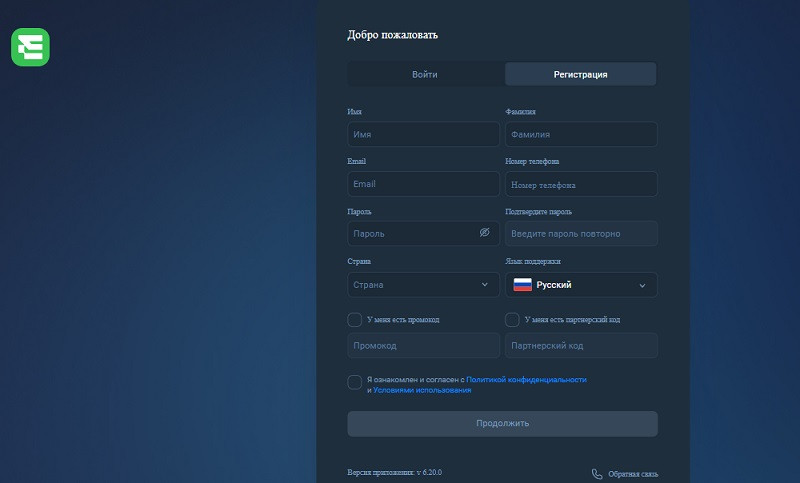The image size is (800, 483).
Task: Toggle password visibility eye icon
Action: (x=484, y=233)
